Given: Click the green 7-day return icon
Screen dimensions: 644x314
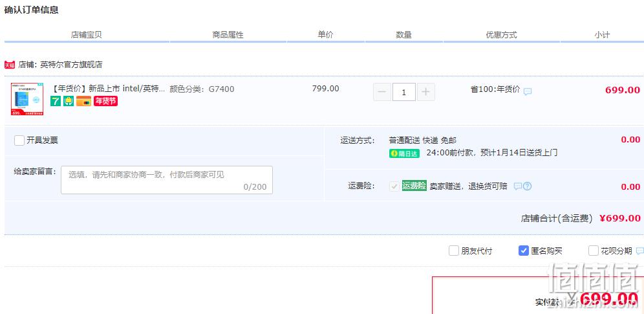Looking at the screenshot, I should pyautogui.click(x=56, y=101).
